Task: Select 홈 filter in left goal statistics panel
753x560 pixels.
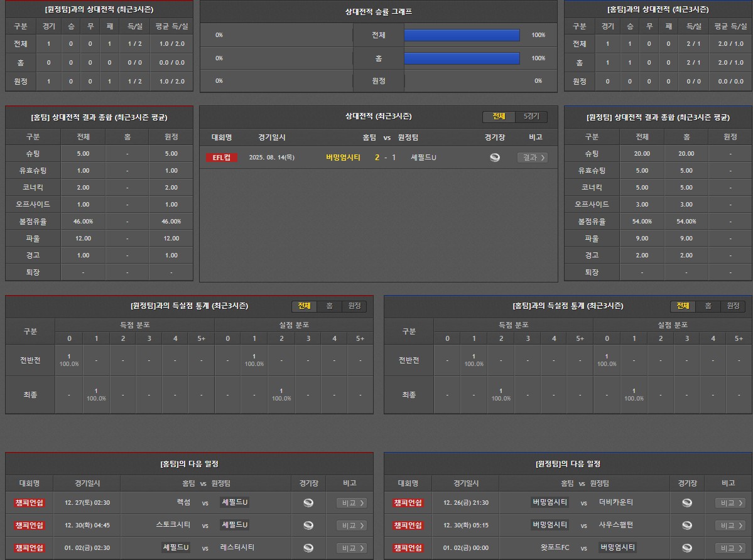Action: pyautogui.click(x=329, y=306)
